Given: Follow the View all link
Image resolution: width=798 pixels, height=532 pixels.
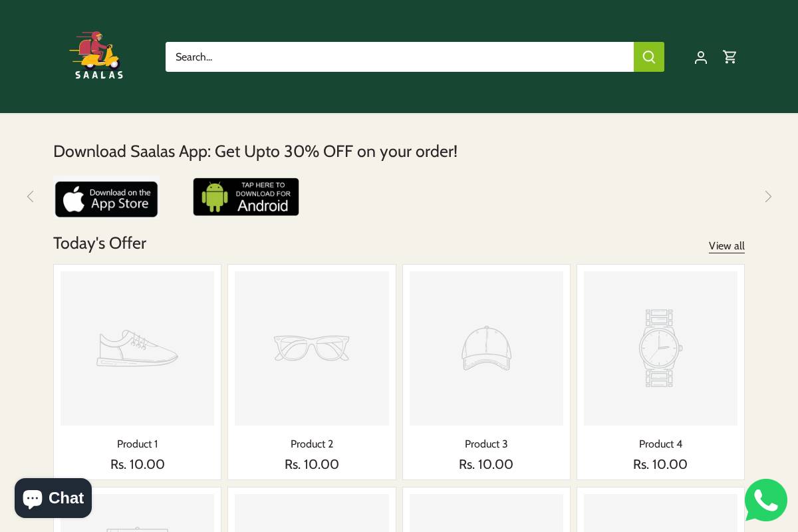Looking at the screenshot, I should point(726,246).
